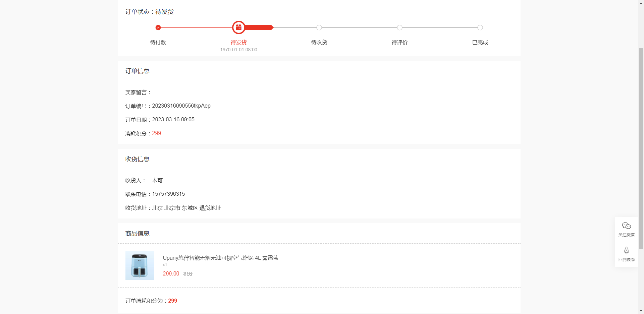This screenshot has height=314, width=644.
Task: Click the 待付款 completed checkmark step icon
Action: (158, 27)
